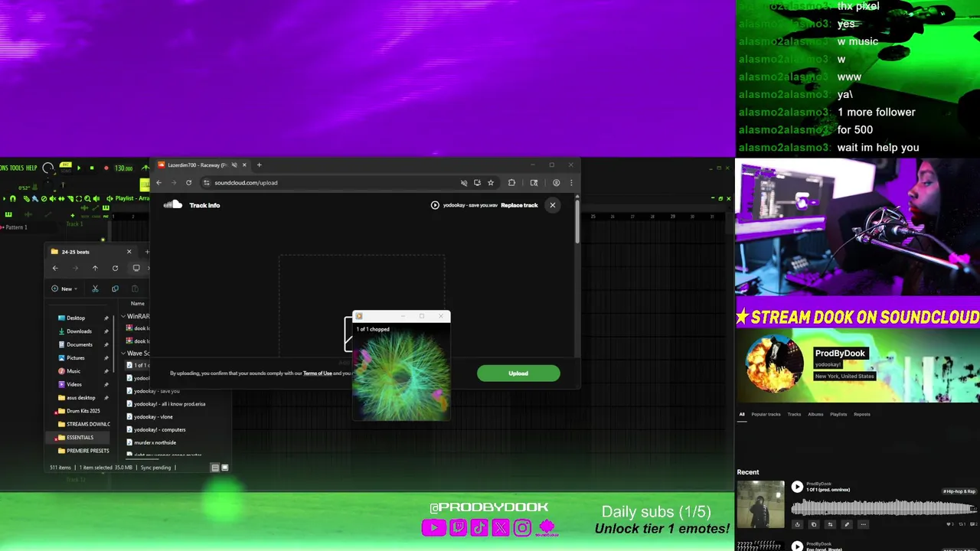
Task: Play the track 1 Of 1 (prod. omninox)
Action: coord(797,487)
